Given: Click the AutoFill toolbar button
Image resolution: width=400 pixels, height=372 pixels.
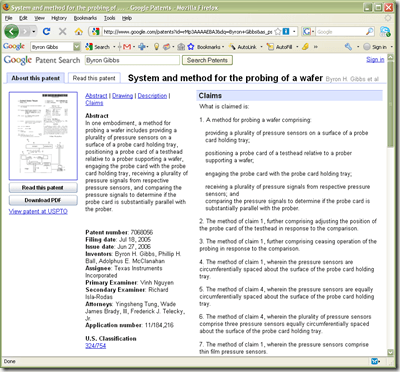Looking at the screenshot, I should (x=280, y=47).
